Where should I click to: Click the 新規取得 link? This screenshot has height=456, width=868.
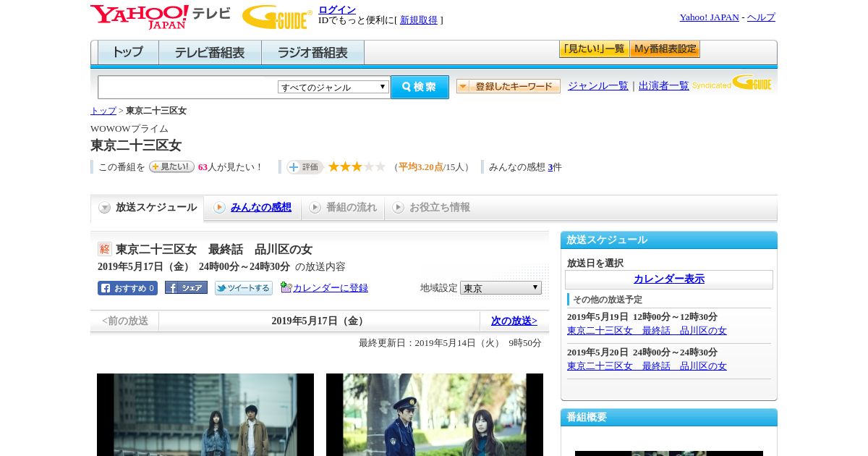(419, 20)
